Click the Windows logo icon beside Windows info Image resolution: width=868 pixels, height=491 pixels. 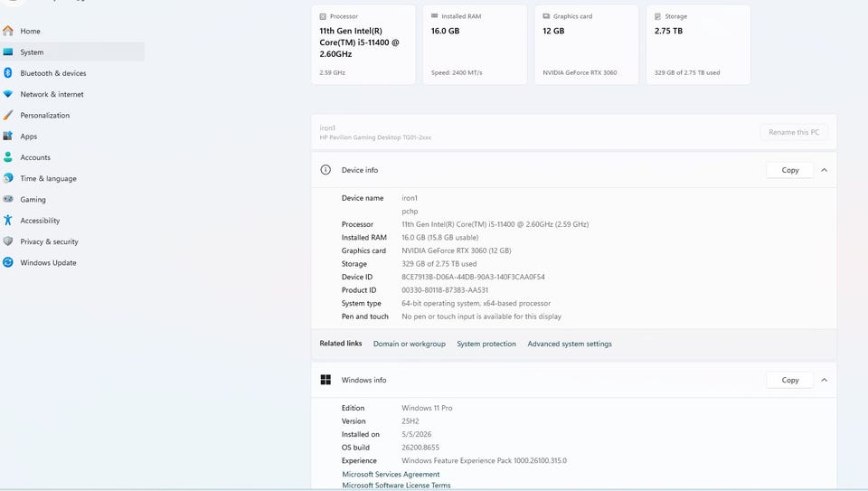coord(325,380)
